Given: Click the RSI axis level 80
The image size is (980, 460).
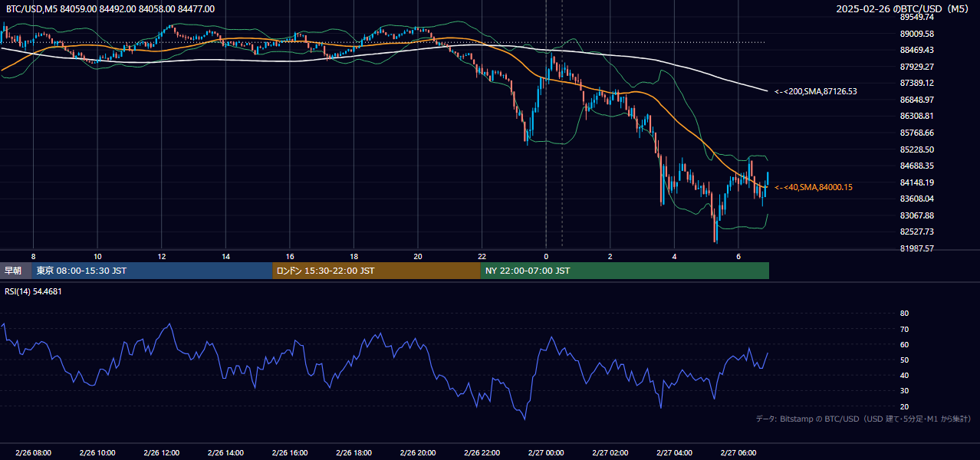Looking at the screenshot, I should [x=904, y=314].
